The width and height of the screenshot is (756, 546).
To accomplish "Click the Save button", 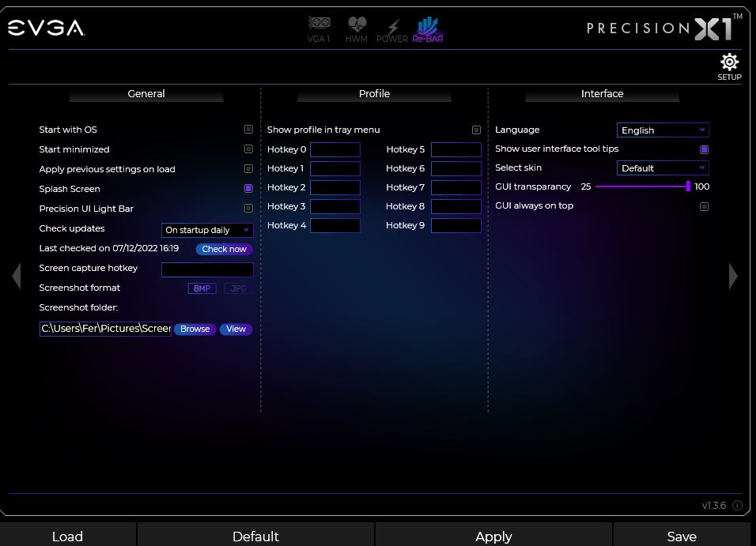I will 682,536.
